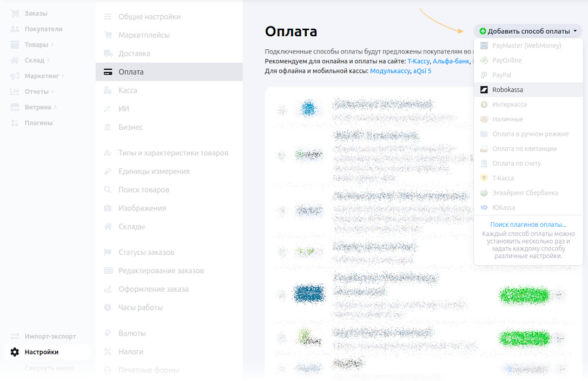Image resolution: width=588 pixels, height=381 pixels.
Task: Collapse the menu via Свернуть меню
Action: (47, 367)
